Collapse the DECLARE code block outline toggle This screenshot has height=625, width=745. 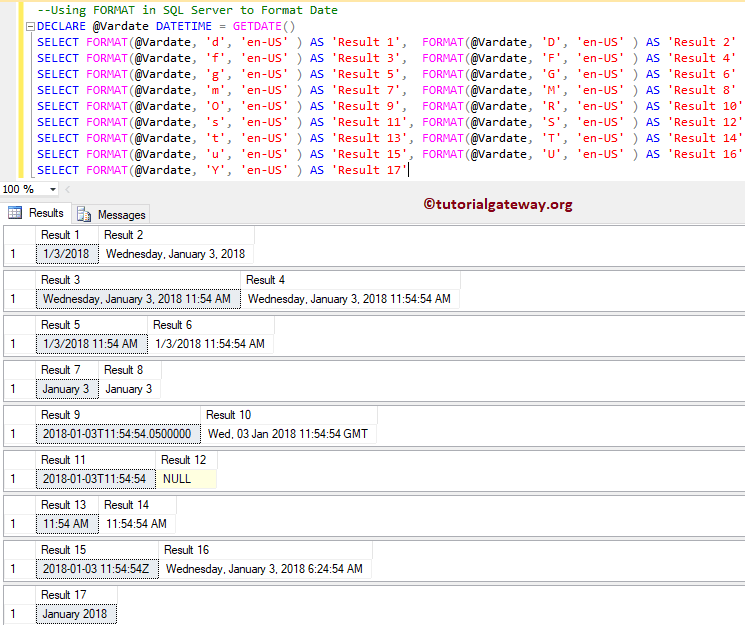(x=30, y=27)
